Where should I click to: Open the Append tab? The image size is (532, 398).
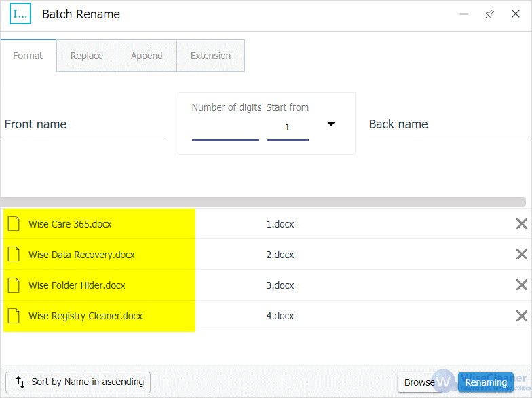(x=147, y=56)
